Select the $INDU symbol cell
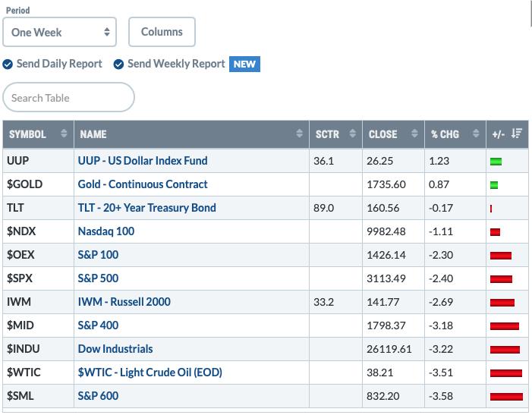This screenshot has height=415, width=532. click(39, 349)
